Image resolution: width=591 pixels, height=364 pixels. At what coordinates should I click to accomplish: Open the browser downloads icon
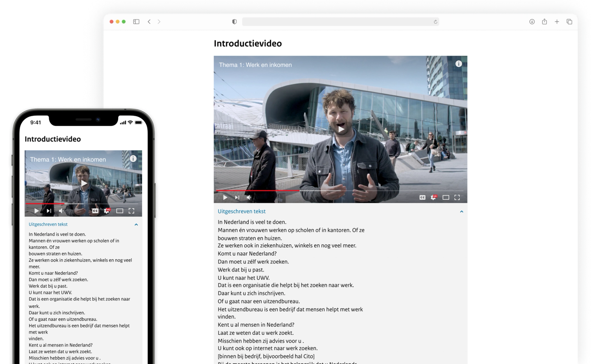(x=532, y=22)
